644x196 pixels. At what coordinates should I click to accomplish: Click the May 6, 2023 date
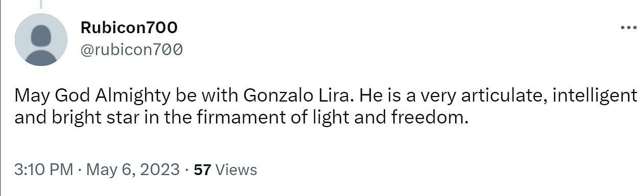click(x=133, y=169)
